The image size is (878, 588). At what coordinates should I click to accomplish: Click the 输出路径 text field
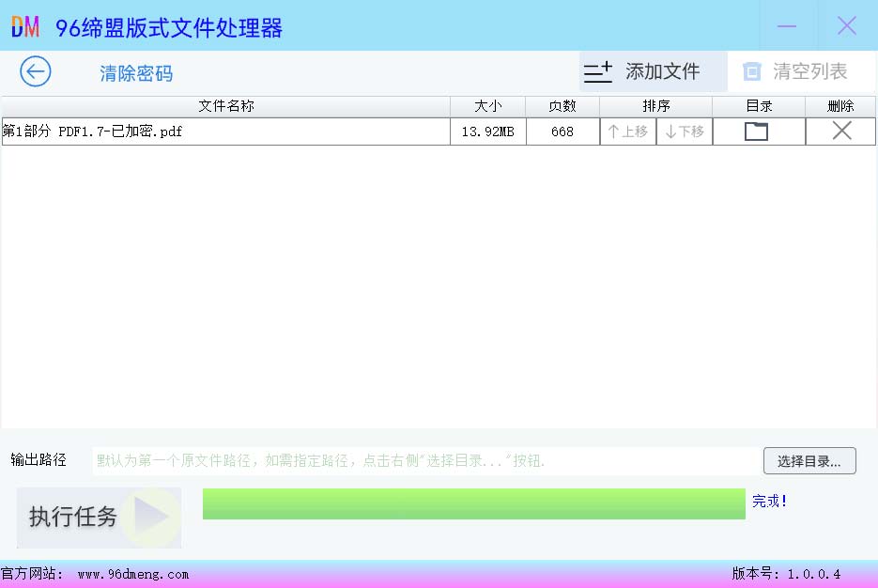coord(423,460)
